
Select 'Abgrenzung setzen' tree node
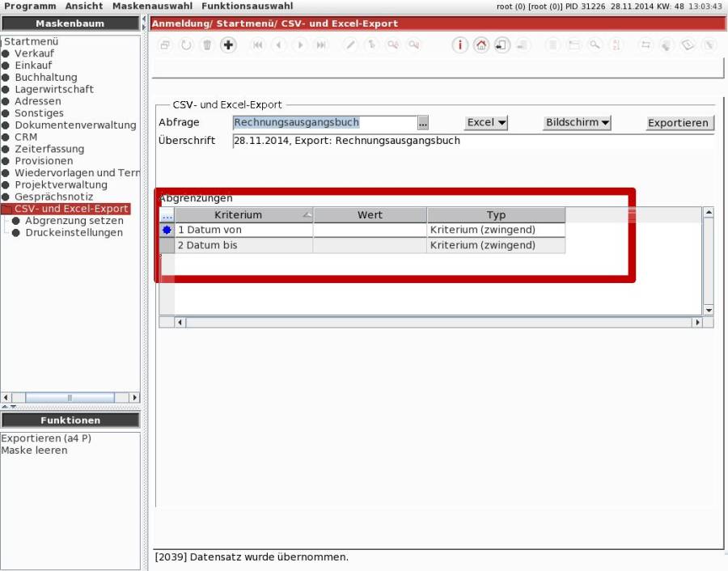point(74,221)
